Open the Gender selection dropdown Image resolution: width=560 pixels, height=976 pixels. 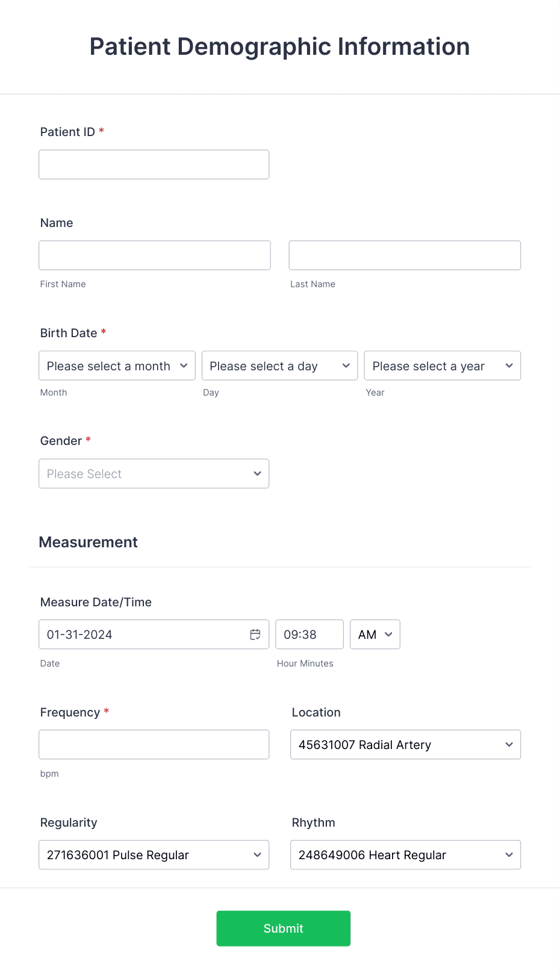tap(154, 473)
